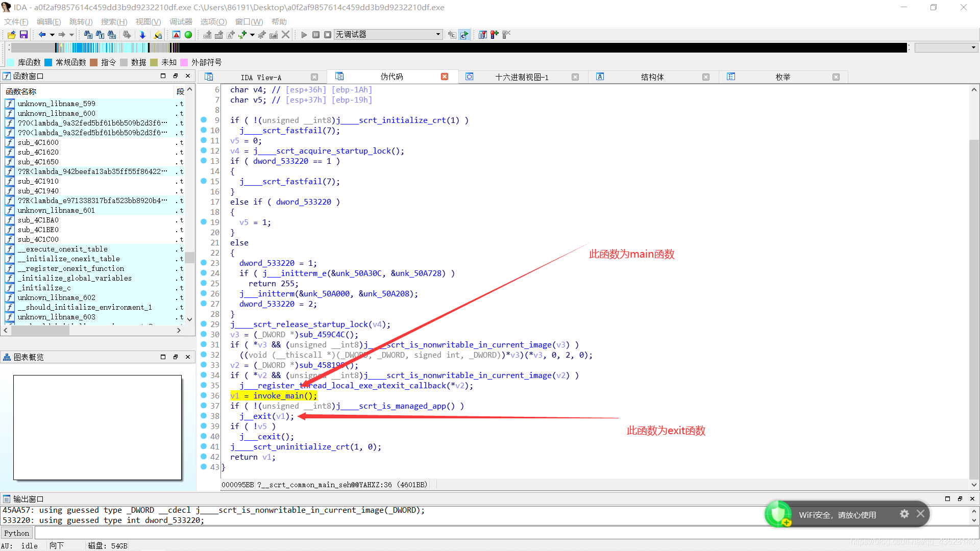Close the 枚举 tab
Viewport: 980px width, 551px height.
pos(836,77)
